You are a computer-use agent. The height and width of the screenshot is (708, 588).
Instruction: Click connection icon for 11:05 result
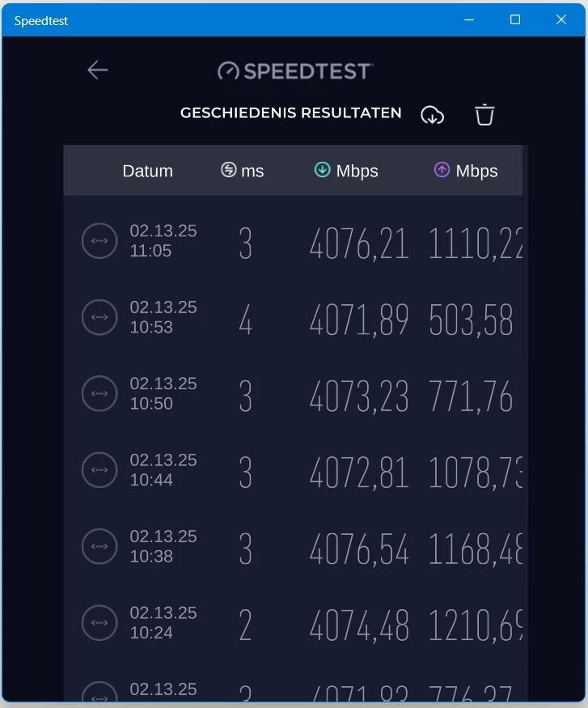pyautogui.click(x=99, y=241)
